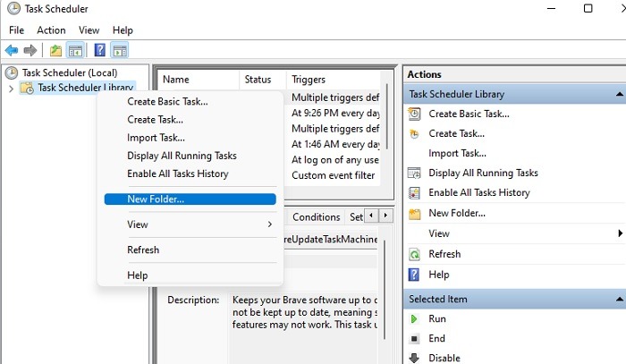Click Create Basic Task... label in Actions pane

point(469,114)
